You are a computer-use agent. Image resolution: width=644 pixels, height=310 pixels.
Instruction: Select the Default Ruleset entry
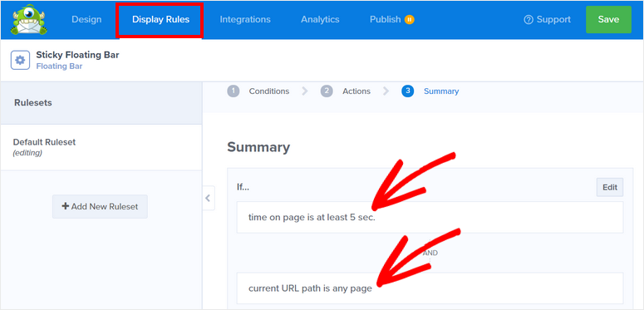tap(101, 147)
